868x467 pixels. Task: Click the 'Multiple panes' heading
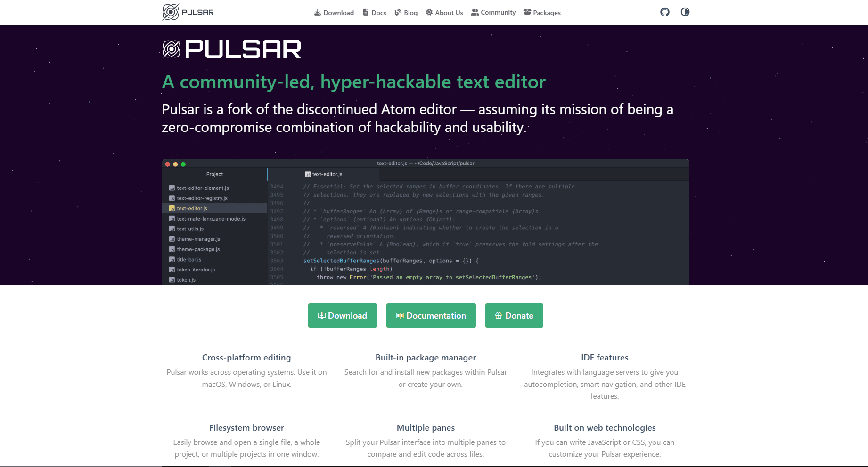coord(426,428)
